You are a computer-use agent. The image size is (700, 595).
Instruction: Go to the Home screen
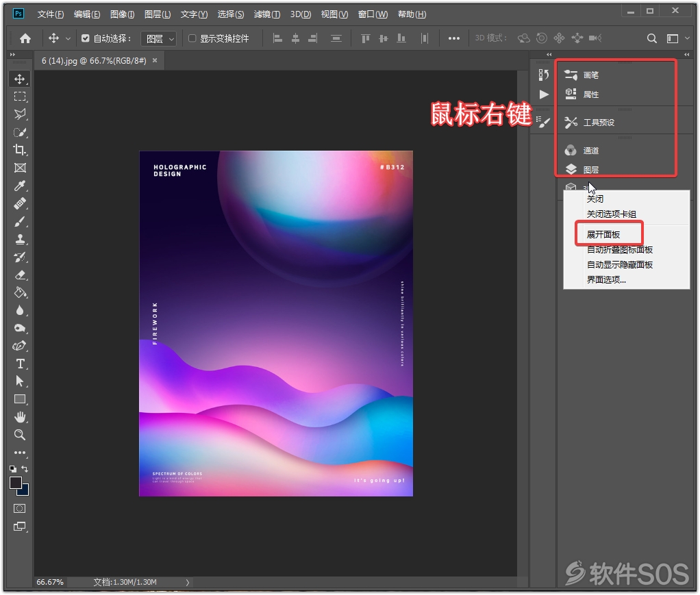click(x=25, y=38)
